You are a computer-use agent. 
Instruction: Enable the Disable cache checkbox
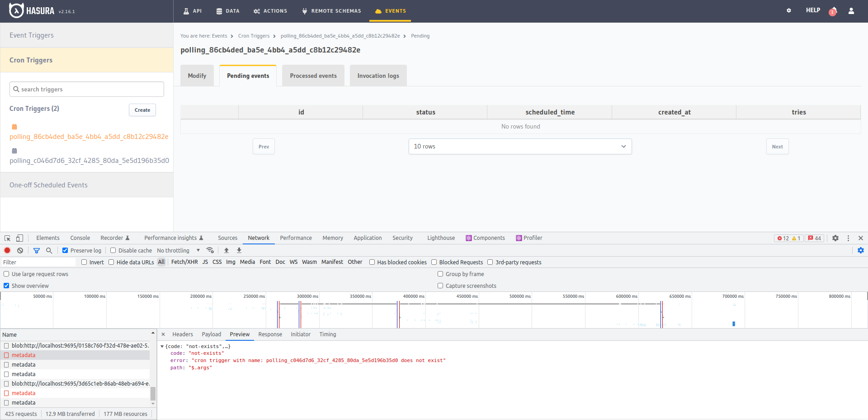click(113, 250)
